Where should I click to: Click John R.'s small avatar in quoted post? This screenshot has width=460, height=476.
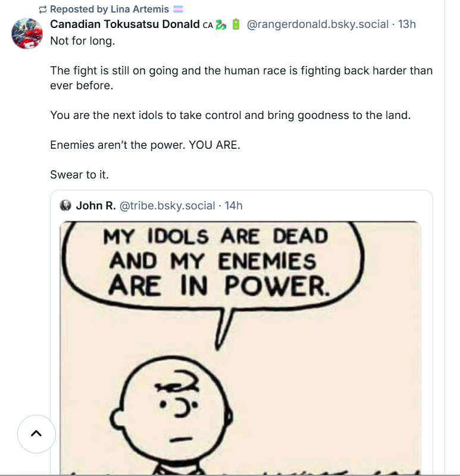click(66, 206)
